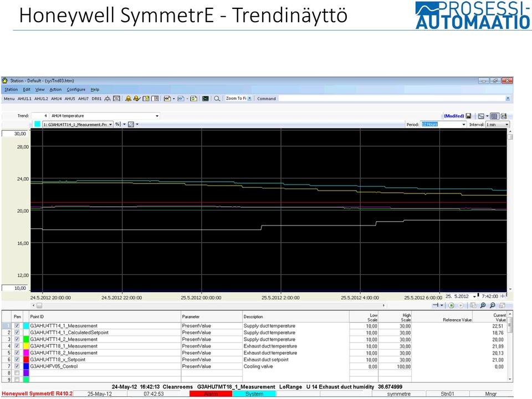
Task: Expand the AHU4 temperature trend dropdown
Action: click(x=157, y=116)
